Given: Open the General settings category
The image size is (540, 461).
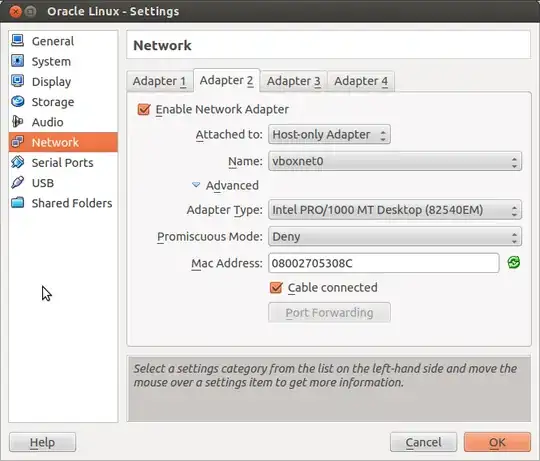Looking at the screenshot, I should point(63,41).
